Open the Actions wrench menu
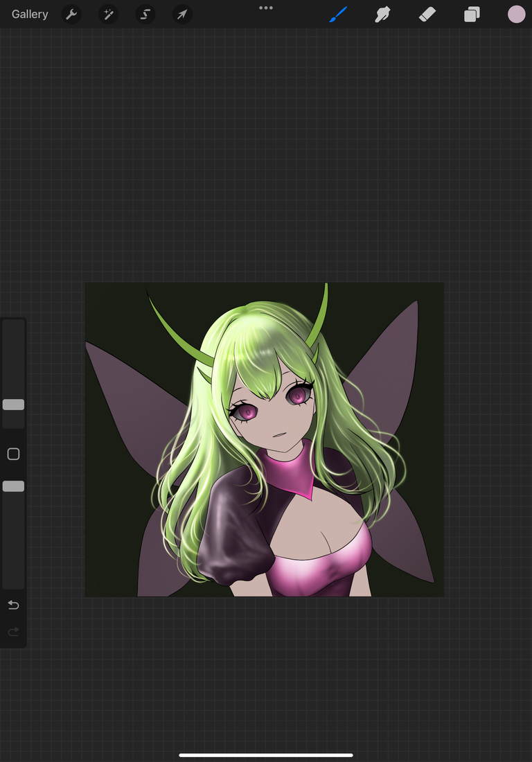 coord(71,14)
